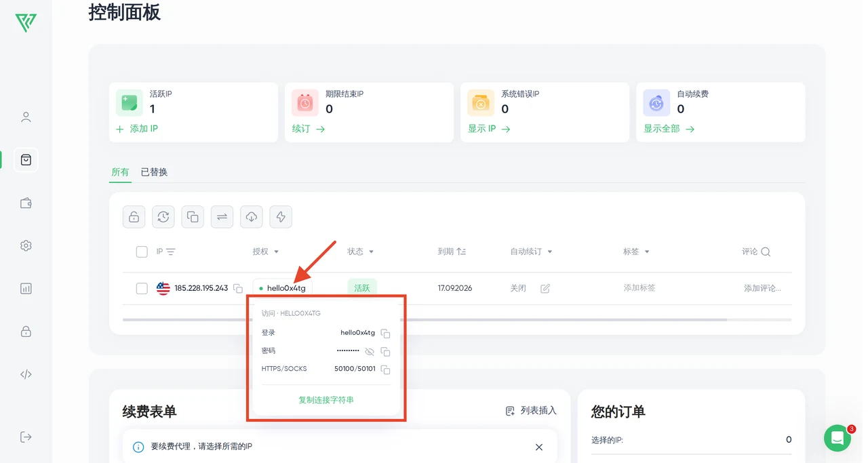
Task: Open the chat support bubble
Action: (837, 438)
